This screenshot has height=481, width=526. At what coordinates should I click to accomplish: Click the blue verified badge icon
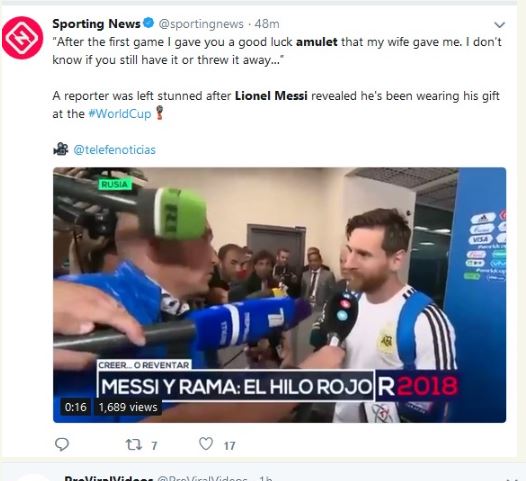(x=149, y=23)
